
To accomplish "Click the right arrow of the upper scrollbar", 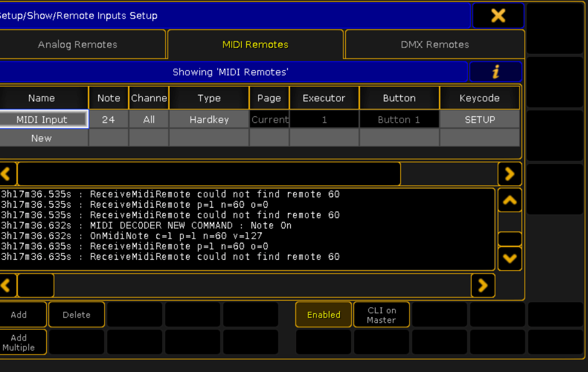I will (x=509, y=174).
